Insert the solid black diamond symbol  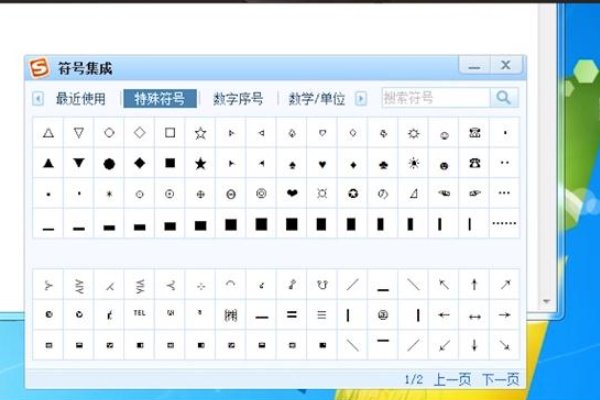[140, 163]
